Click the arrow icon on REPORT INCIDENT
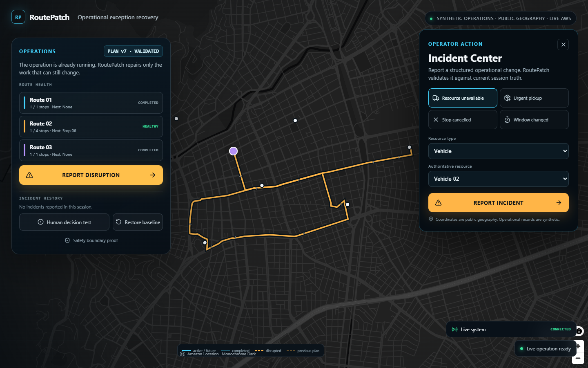588x368 pixels. coord(559,203)
